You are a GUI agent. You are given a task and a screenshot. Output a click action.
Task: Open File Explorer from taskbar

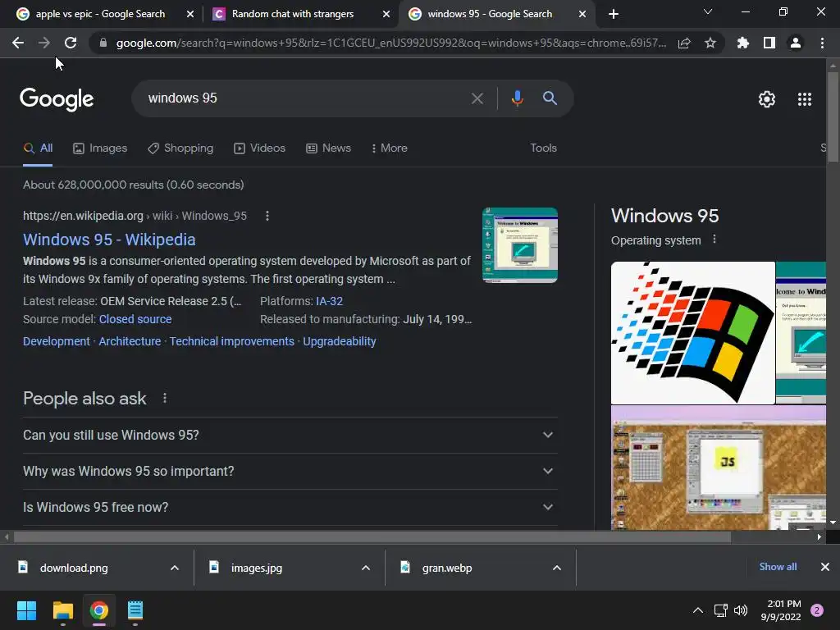(62, 610)
